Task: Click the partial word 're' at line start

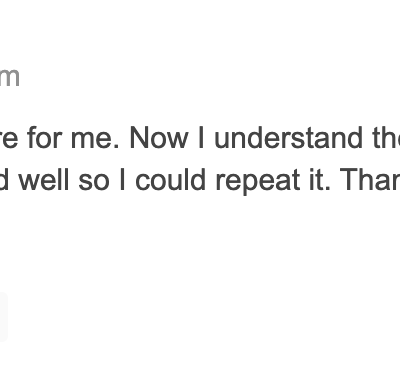Action: click(9, 140)
